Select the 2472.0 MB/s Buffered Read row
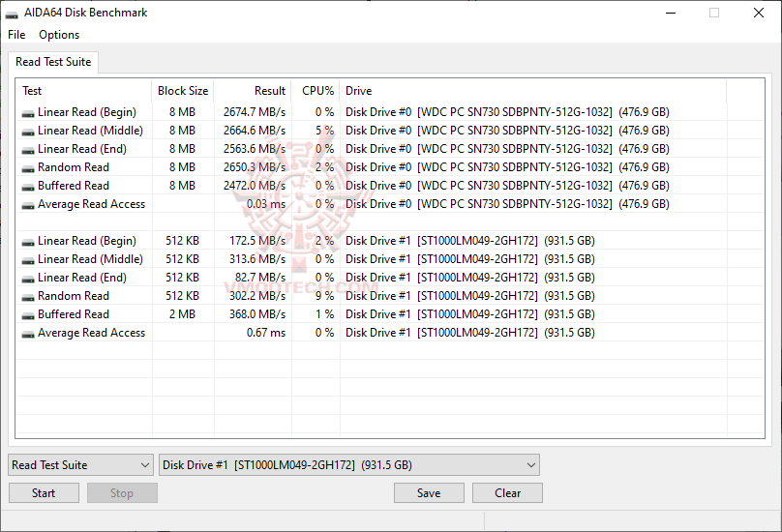 389,186
